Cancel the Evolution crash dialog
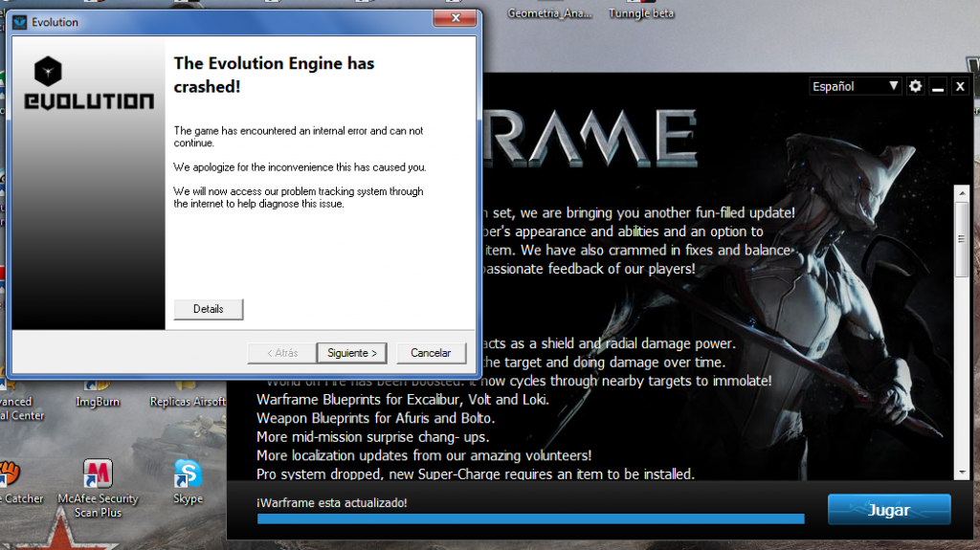Viewport: 980px width, 550px height. (432, 353)
